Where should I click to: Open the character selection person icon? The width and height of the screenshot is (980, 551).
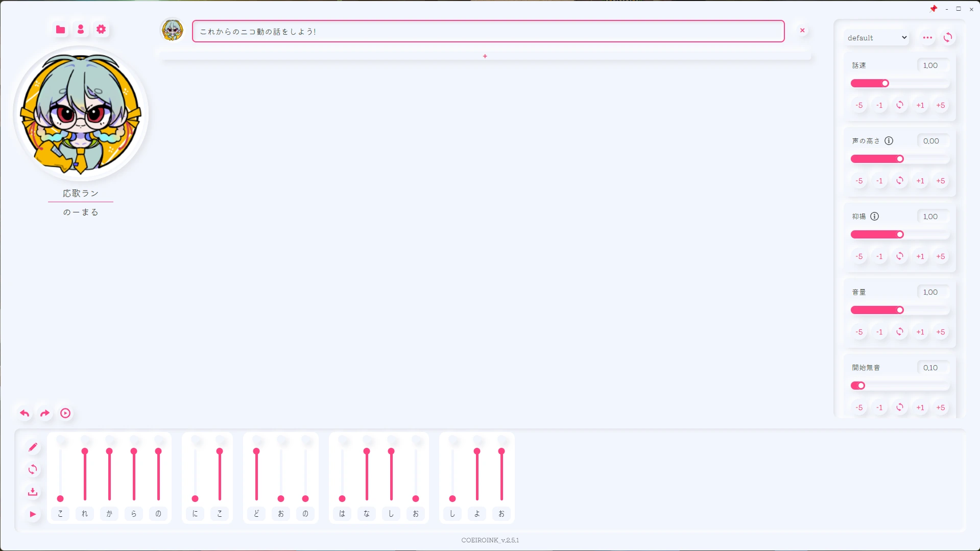point(81,30)
